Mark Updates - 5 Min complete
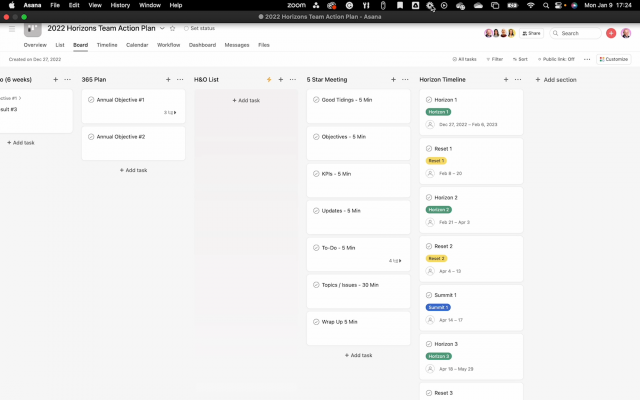640x400 pixels. pyautogui.click(x=316, y=211)
